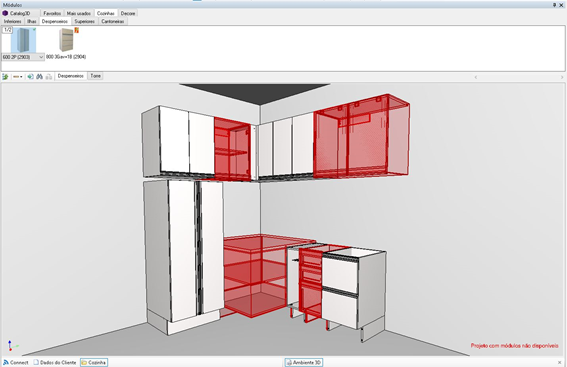The height and width of the screenshot is (367, 567).
Task: Select the Cozinha project tab
Action: tap(94, 362)
